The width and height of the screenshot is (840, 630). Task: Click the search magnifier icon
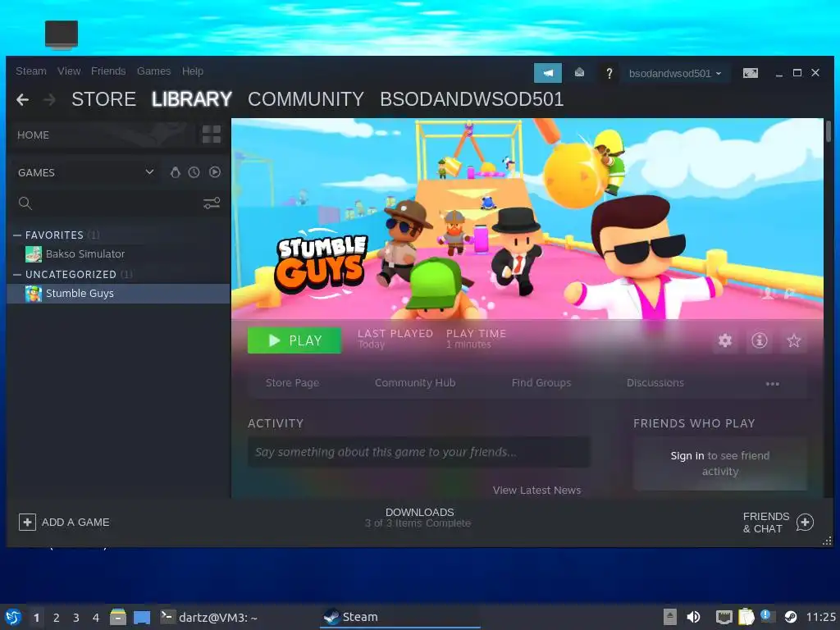coord(25,203)
